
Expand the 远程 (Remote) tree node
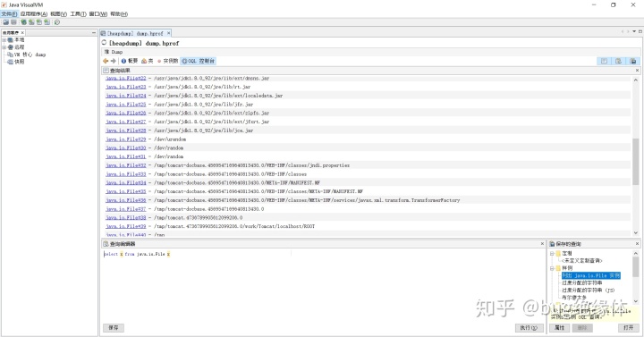pyautogui.click(x=4, y=47)
